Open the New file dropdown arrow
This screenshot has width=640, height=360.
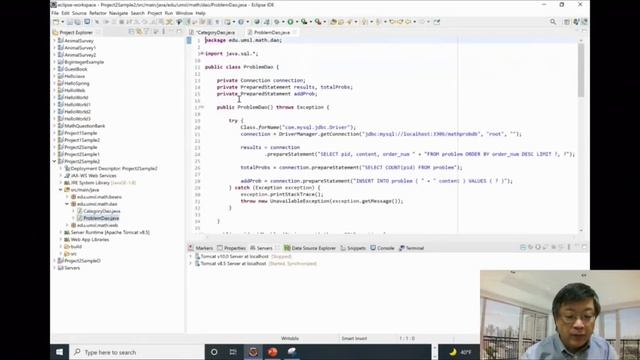click(x=62, y=22)
